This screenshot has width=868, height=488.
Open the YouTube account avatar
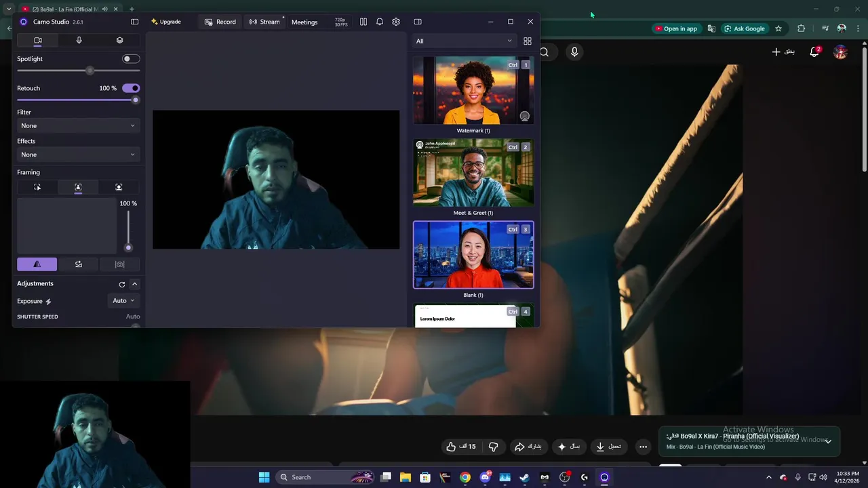[x=840, y=52]
